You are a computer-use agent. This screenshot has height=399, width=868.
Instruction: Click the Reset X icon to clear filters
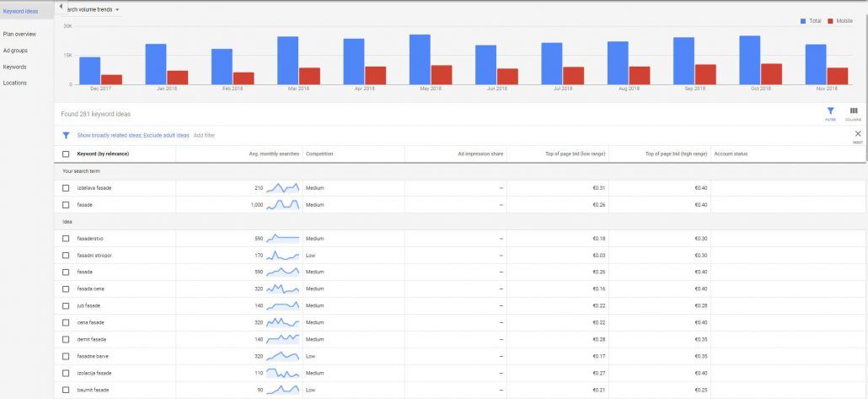click(x=858, y=133)
